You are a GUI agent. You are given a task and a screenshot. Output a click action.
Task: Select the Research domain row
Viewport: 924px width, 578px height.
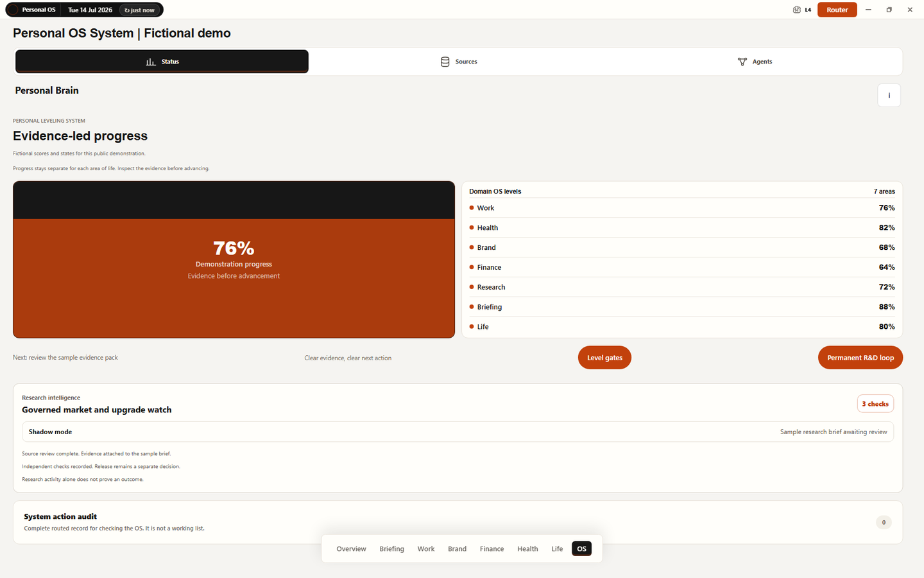(x=681, y=287)
